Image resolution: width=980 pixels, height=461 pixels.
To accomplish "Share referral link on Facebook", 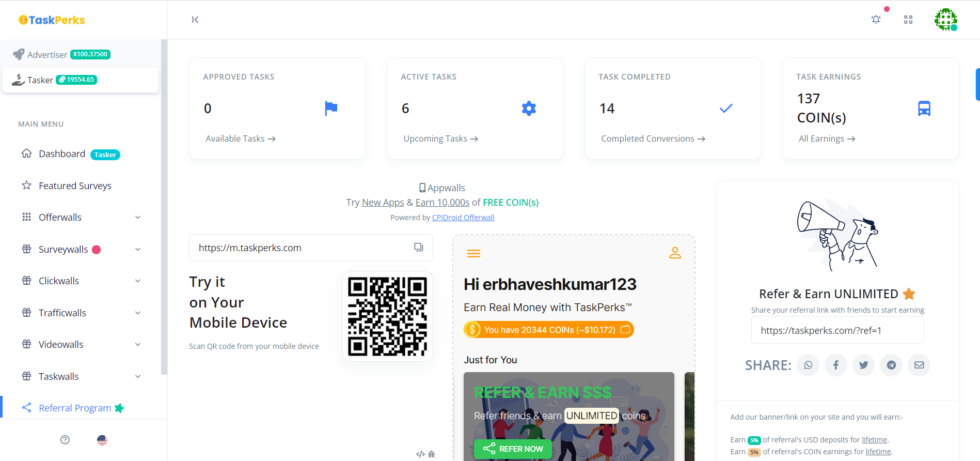I will pyautogui.click(x=836, y=365).
